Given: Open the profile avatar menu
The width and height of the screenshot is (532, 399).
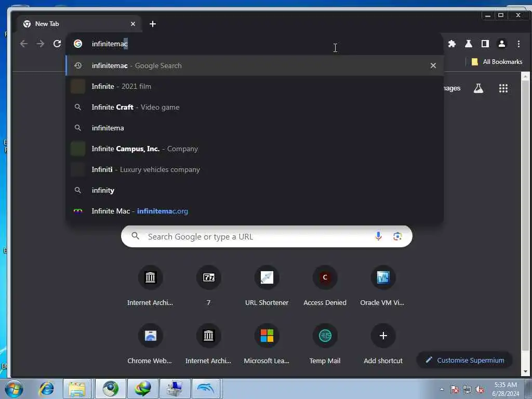Looking at the screenshot, I should pos(502,44).
